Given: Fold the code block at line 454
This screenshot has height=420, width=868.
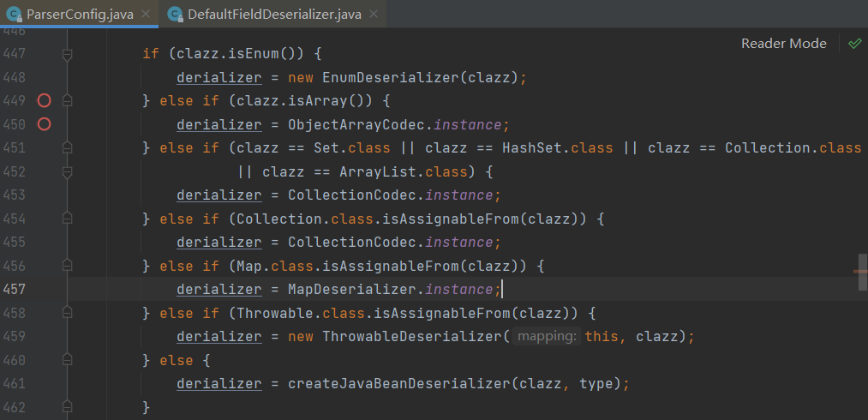Looking at the screenshot, I should 68,219.
